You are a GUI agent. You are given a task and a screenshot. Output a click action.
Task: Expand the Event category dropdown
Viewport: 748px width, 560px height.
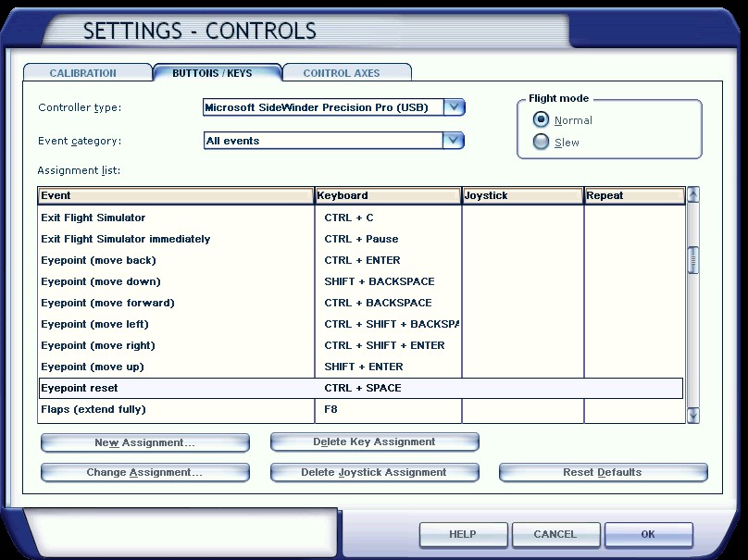453,141
